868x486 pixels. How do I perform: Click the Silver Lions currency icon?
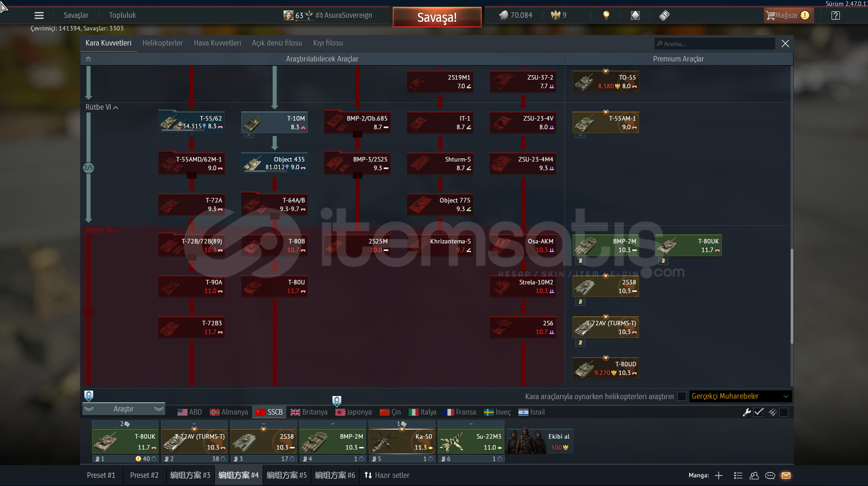[503, 15]
